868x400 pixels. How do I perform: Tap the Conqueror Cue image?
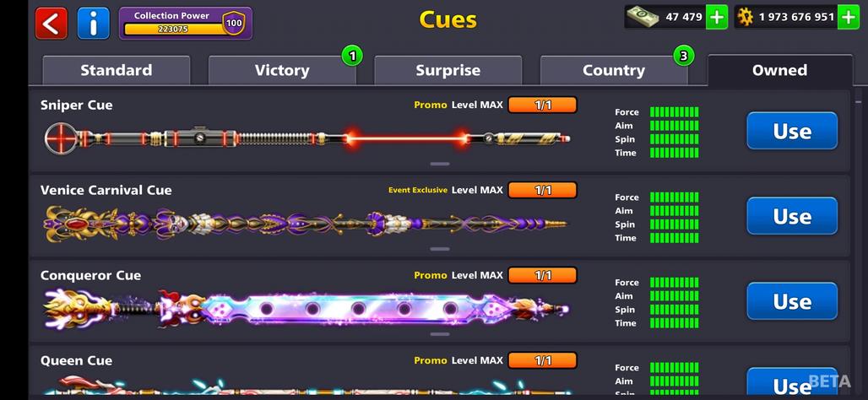pos(307,308)
